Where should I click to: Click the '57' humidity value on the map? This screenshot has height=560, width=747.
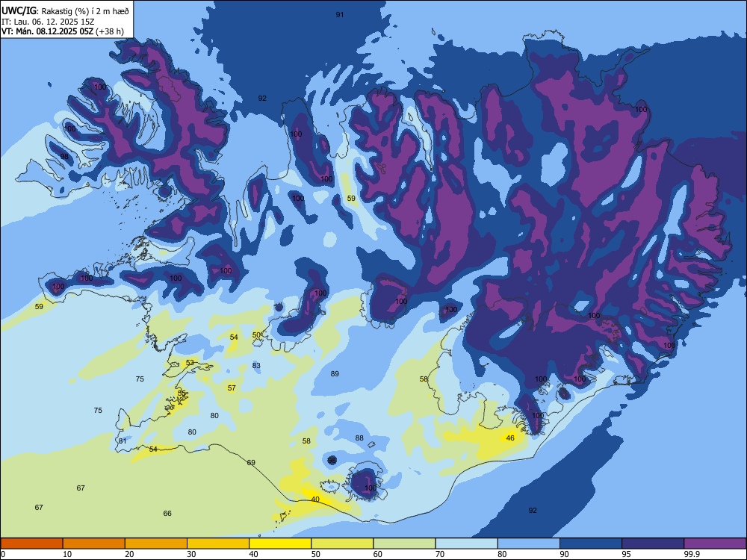click(232, 388)
